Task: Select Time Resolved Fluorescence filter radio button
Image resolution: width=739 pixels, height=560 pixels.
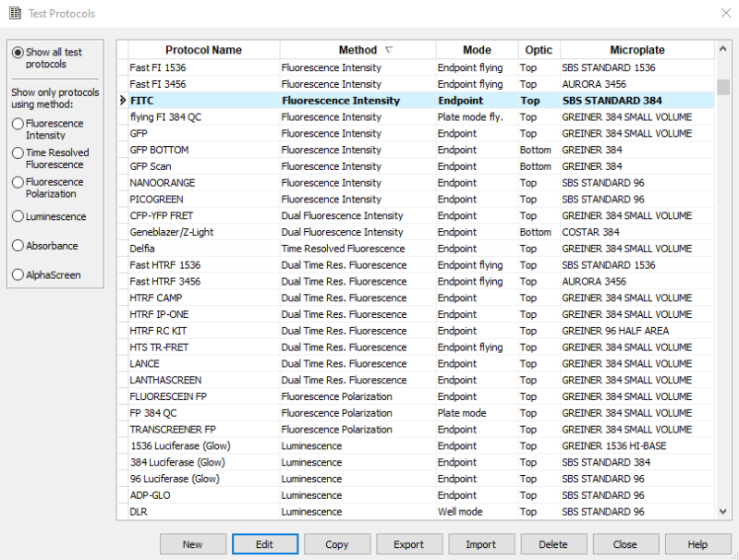Action: click(18, 153)
